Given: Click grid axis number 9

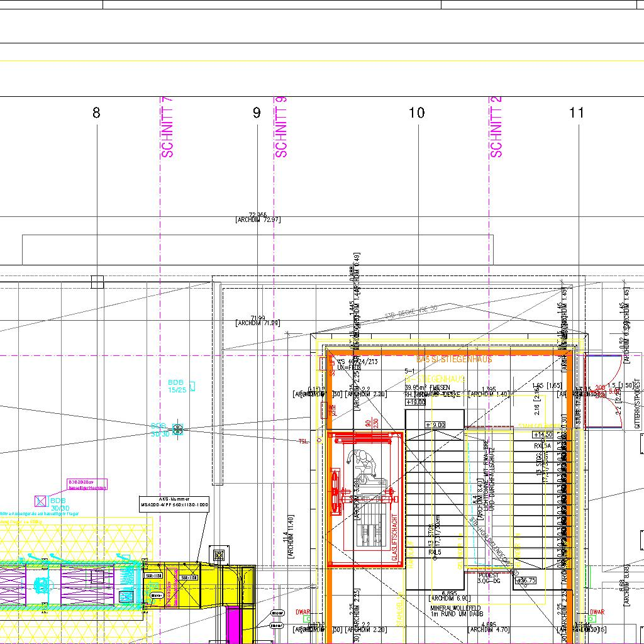Looking at the screenshot, I should 257,113.
